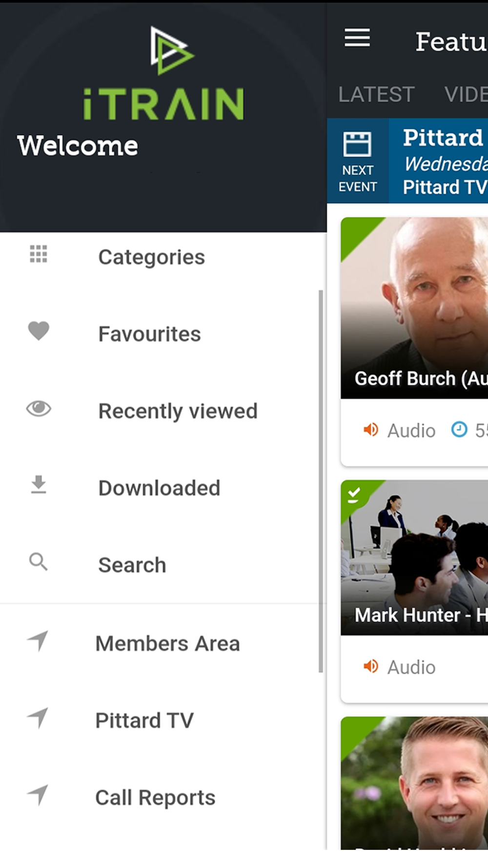Screen dimensions: 488x868
Task: Click the Mark Hunter audio speaker icon
Action: click(x=371, y=666)
